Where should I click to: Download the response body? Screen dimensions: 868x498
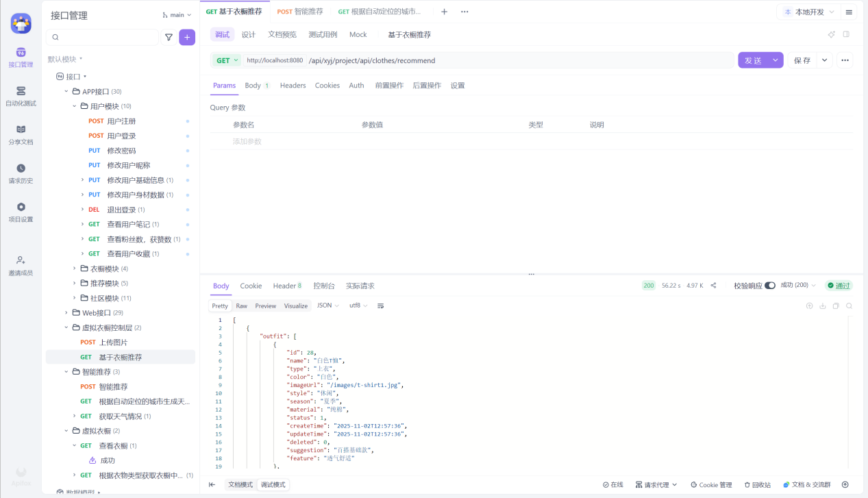(x=823, y=306)
